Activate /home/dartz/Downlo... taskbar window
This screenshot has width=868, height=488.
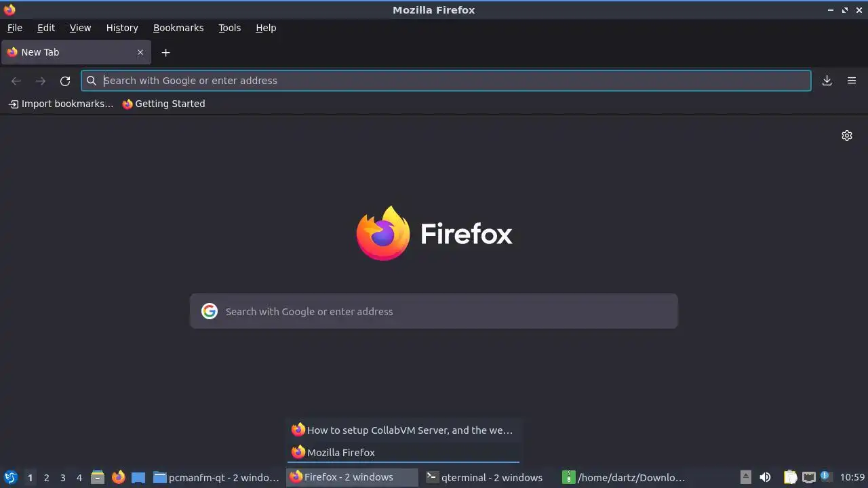(x=627, y=477)
